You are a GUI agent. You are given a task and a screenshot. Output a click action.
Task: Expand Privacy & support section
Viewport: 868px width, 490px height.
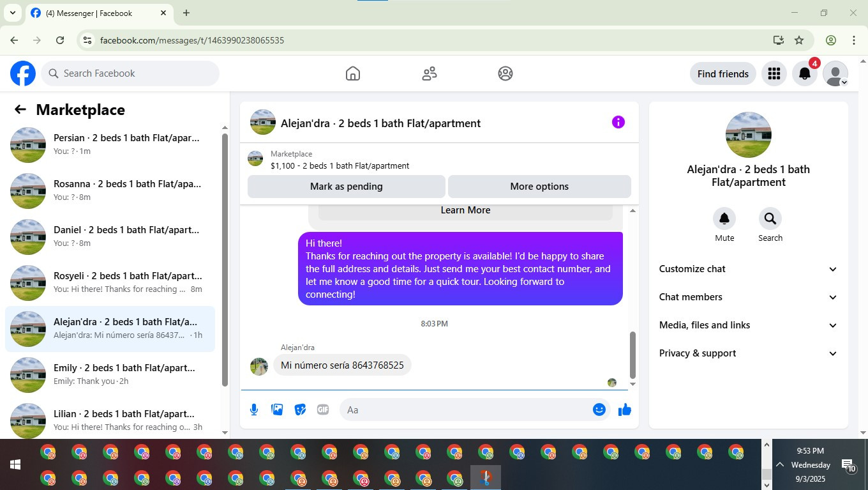pyautogui.click(x=748, y=353)
